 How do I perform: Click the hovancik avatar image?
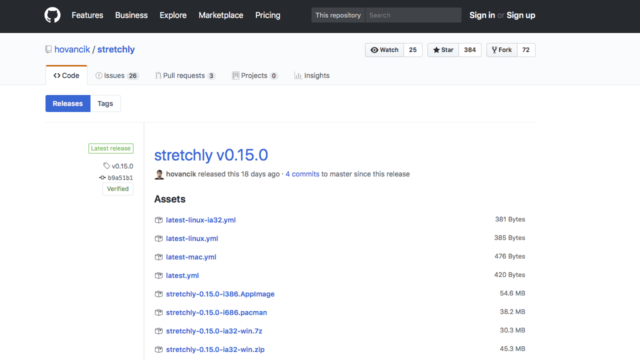point(159,174)
